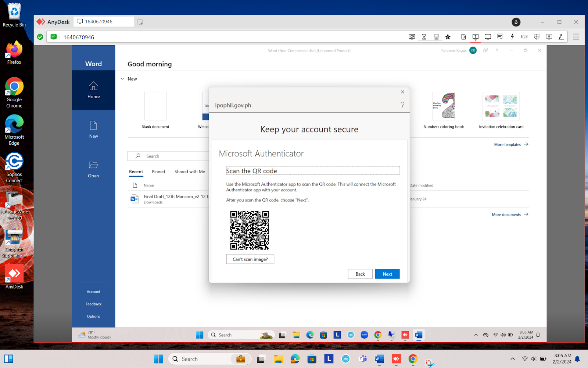
Task: Open the New page in Word sidebar
Action: [93, 130]
